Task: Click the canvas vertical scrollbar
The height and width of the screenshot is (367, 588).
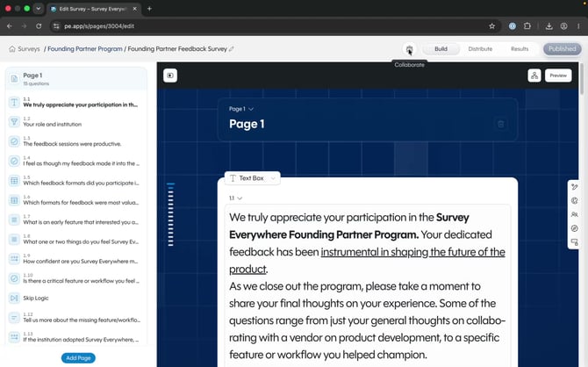Action: click(582, 79)
